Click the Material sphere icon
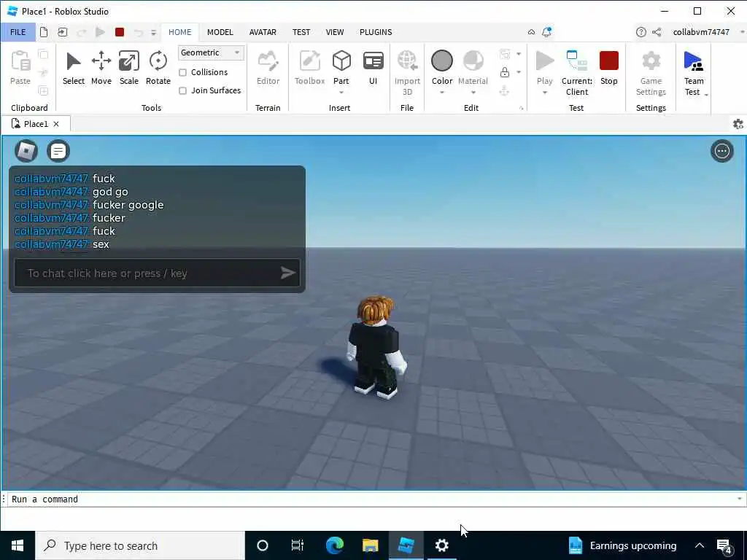 (x=473, y=61)
